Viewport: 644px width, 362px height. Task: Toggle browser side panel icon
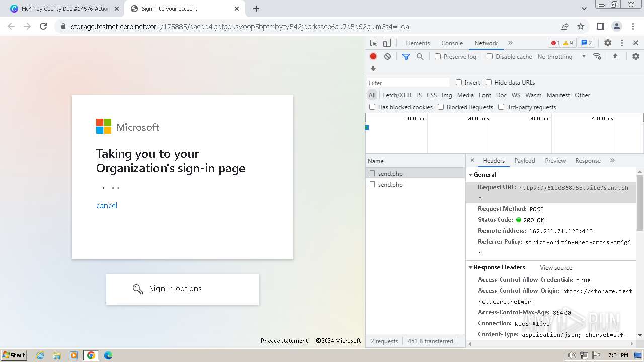(600, 26)
